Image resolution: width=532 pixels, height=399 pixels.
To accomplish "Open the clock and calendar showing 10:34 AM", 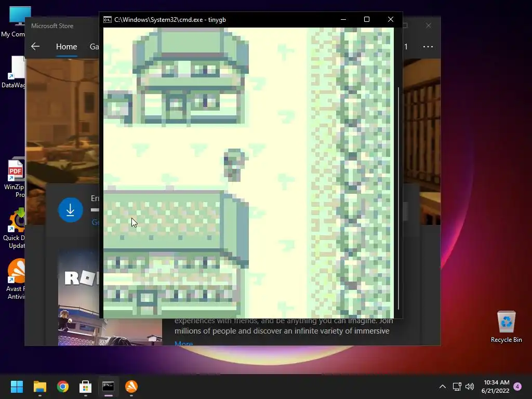I will point(496,387).
